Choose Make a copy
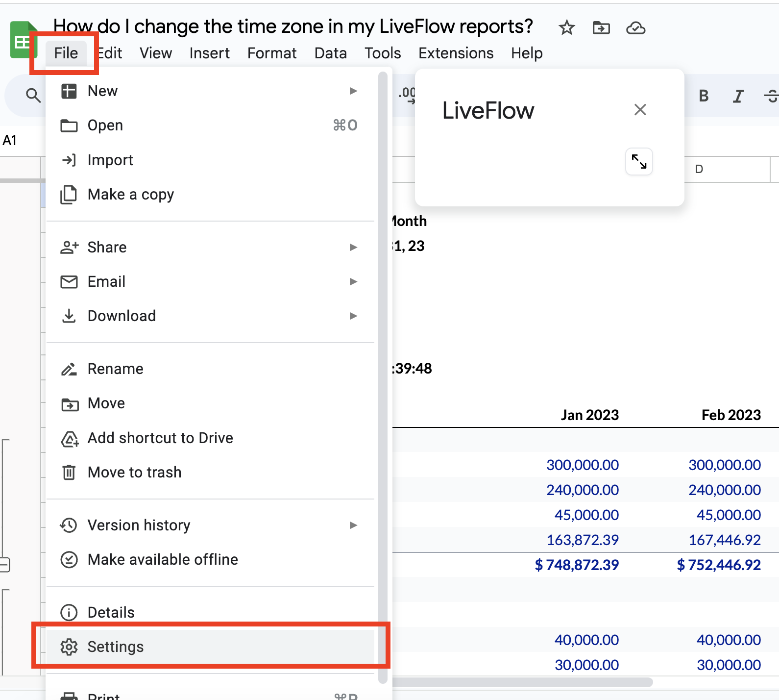Image resolution: width=779 pixels, height=700 pixels. coord(210,195)
